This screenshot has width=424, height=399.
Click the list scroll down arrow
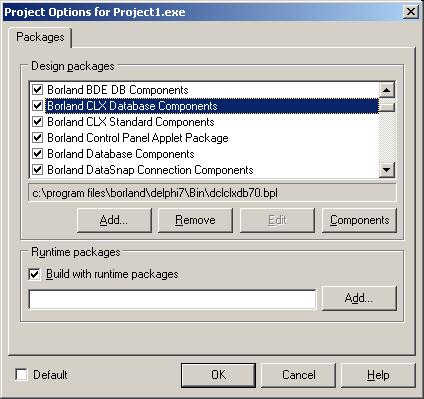pos(387,170)
